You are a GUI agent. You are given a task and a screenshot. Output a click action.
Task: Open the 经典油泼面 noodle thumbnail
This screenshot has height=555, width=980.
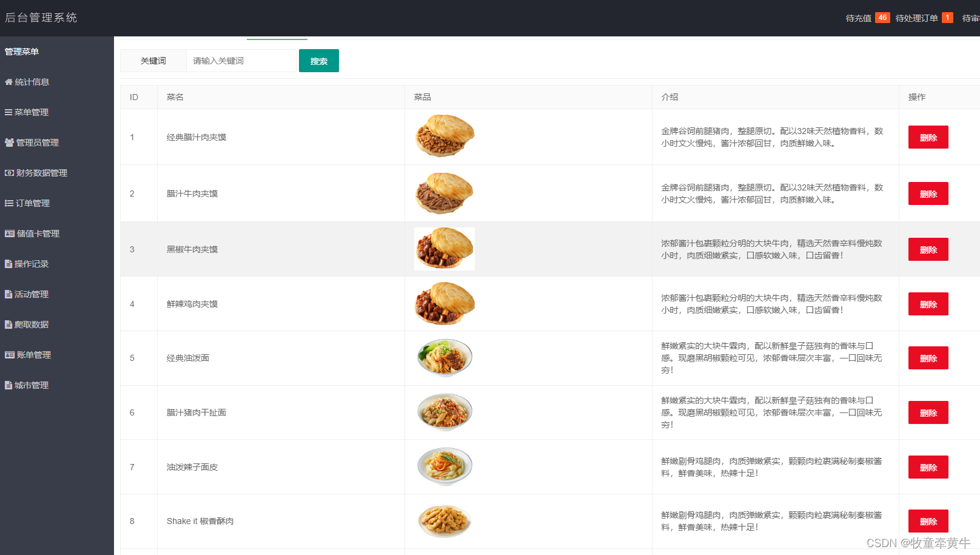[445, 358]
